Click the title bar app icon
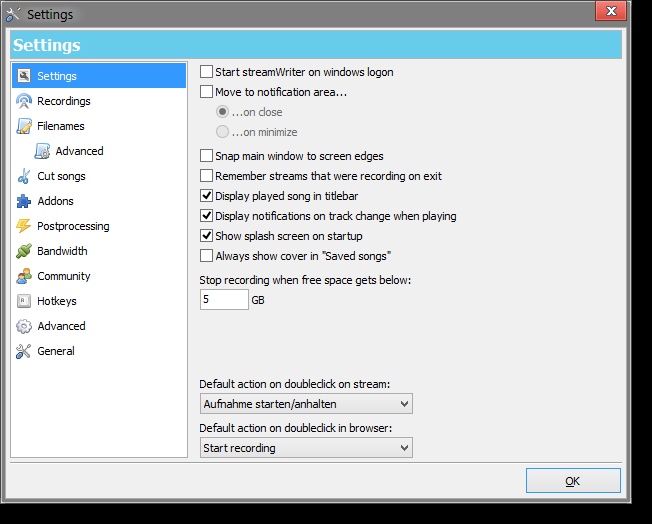The height and width of the screenshot is (524, 652). click(13, 15)
